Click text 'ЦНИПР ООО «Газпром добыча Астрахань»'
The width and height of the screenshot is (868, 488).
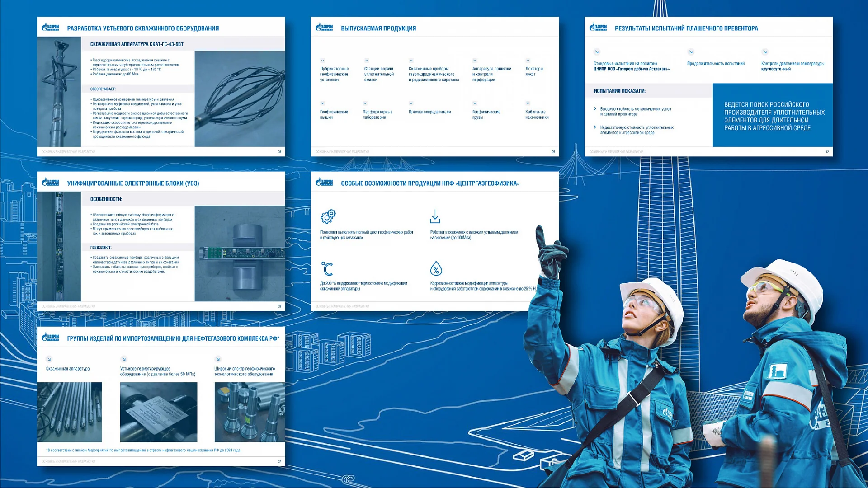coord(632,69)
